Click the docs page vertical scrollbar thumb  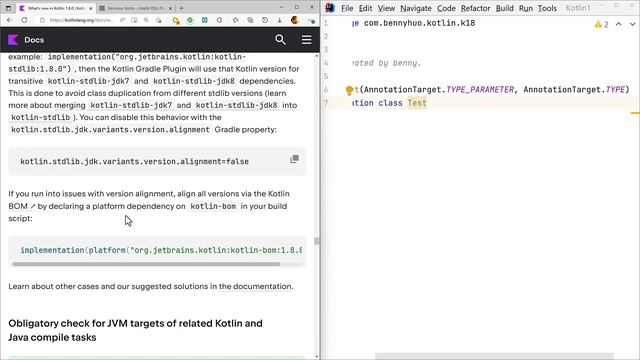[316, 241]
